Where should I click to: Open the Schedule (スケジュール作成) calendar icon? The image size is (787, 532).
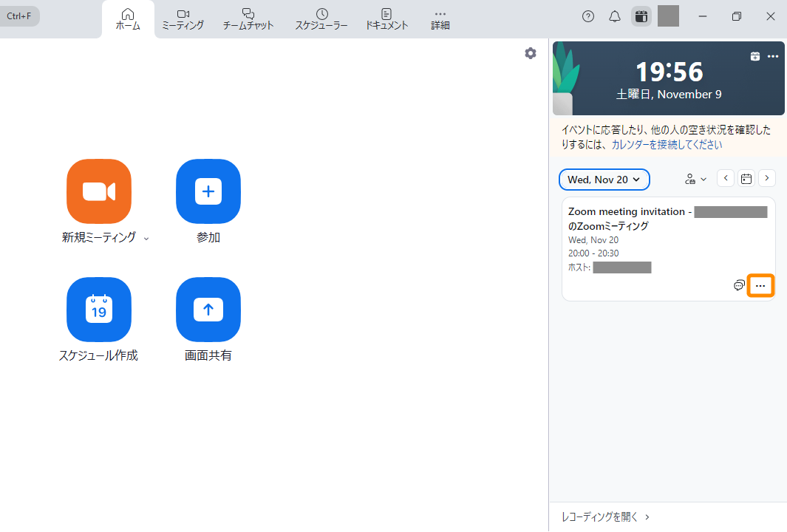[99, 310]
